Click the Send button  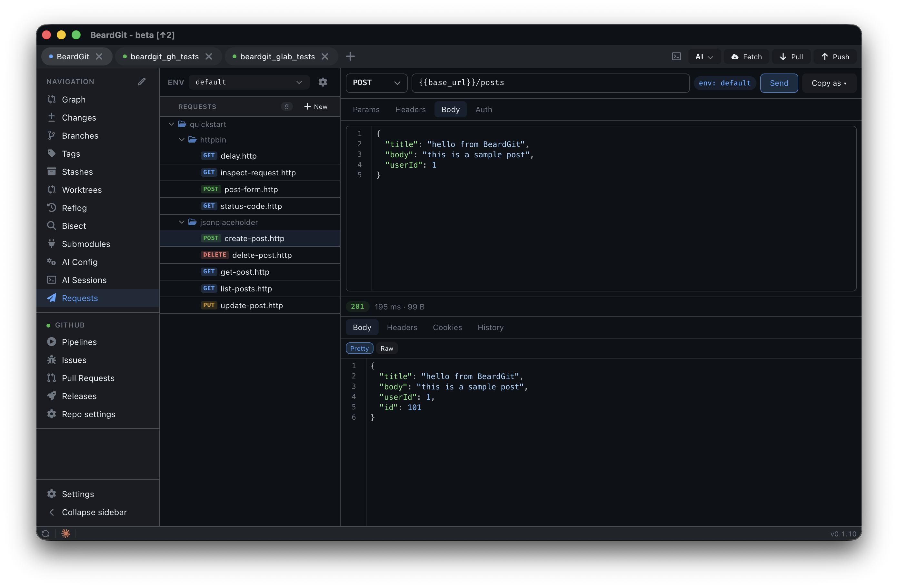point(779,83)
